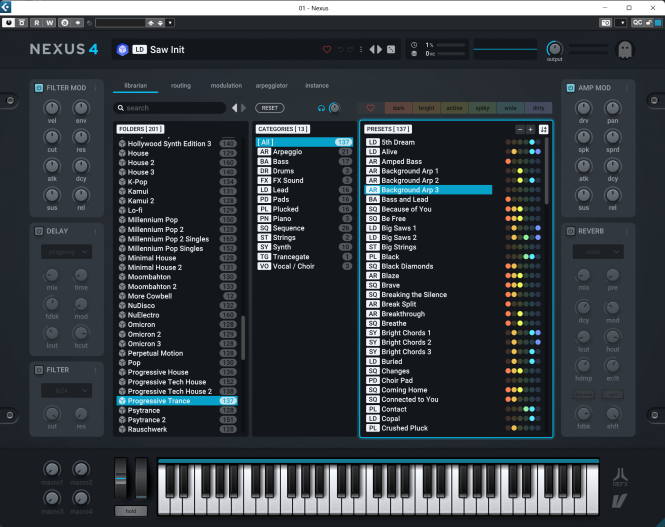Click the librarian search field
The image size is (665, 527).
pyautogui.click(x=170, y=108)
